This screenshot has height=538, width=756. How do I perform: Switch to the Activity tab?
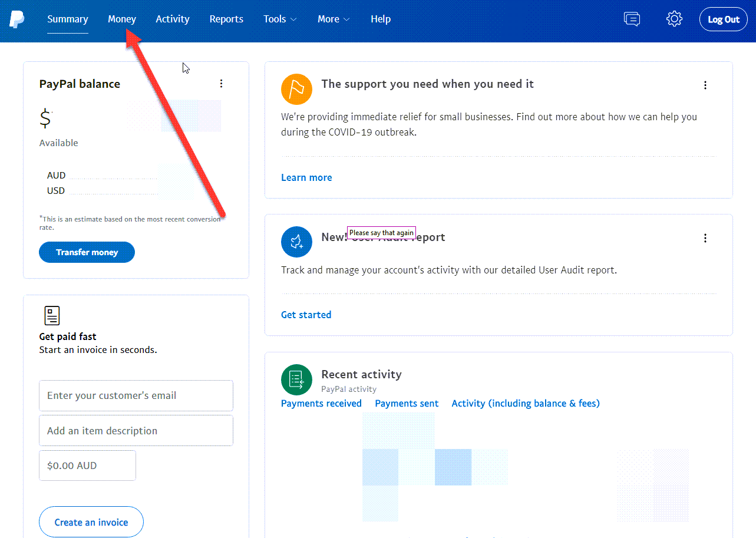173,19
